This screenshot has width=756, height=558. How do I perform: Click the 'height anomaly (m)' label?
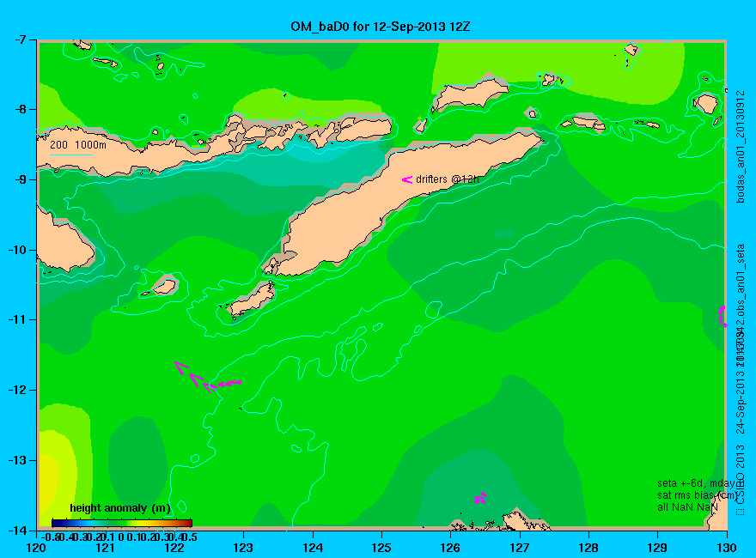[120, 508]
